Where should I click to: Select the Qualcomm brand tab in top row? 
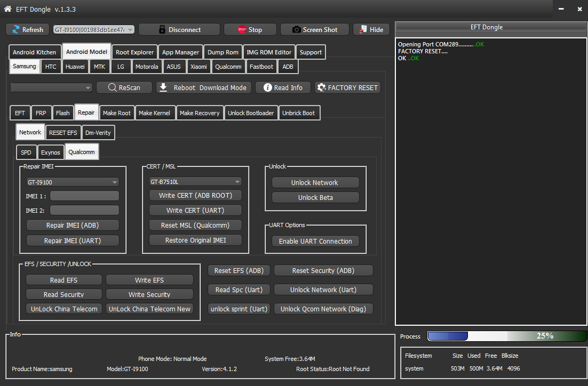[228, 67]
